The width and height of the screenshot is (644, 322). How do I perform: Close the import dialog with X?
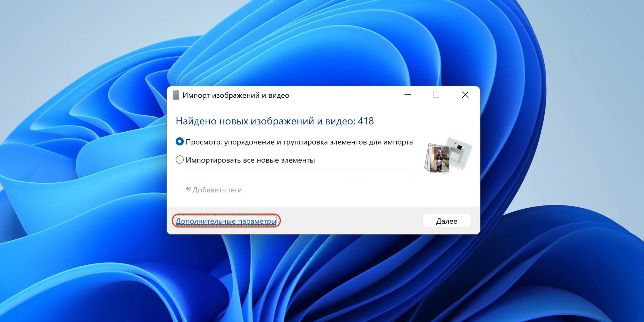465,95
